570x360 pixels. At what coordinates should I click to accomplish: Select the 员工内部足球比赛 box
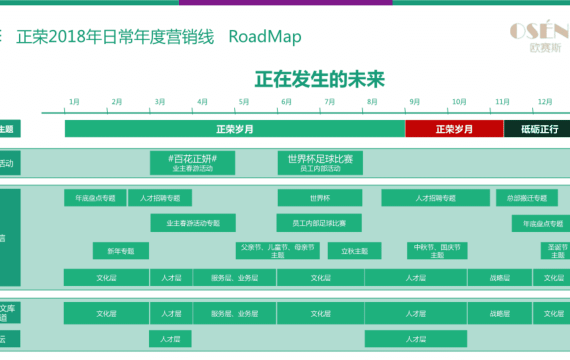coord(319,223)
